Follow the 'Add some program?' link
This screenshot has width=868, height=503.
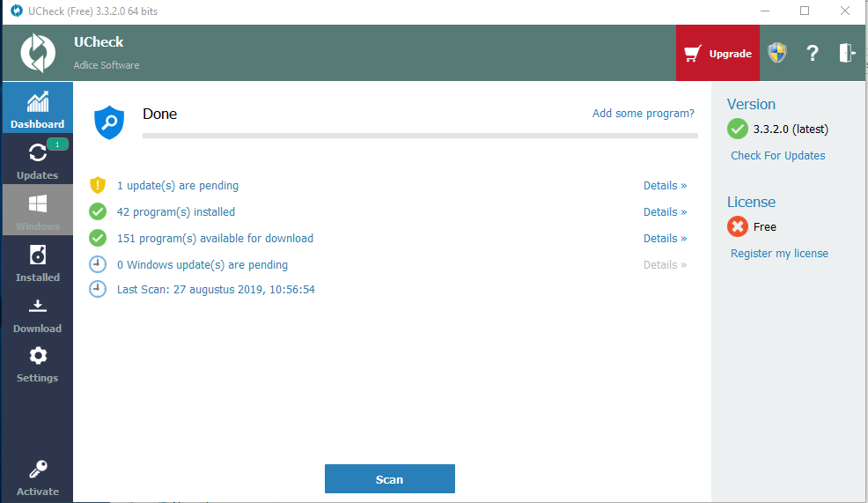(x=644, y=113)
